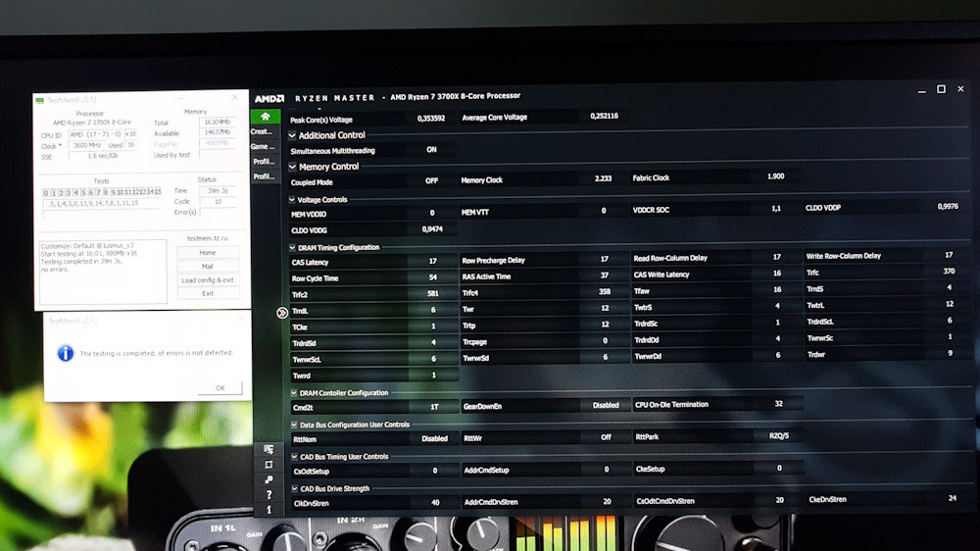Click the import/export profile icon in sidebar
The width and height of the screenshot is (980, 551).
pyautogui.click(x=269, y=449)
